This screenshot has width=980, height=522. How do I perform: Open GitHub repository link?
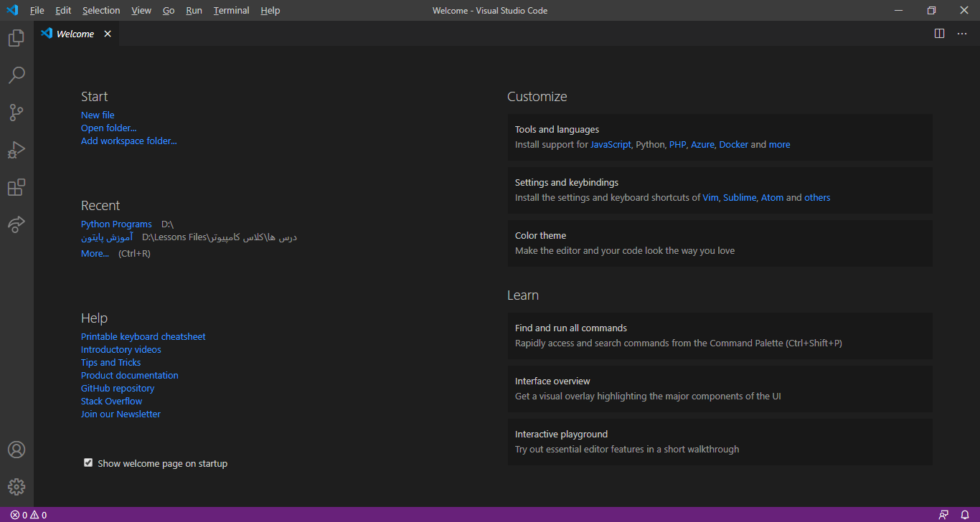coord(118,388)
